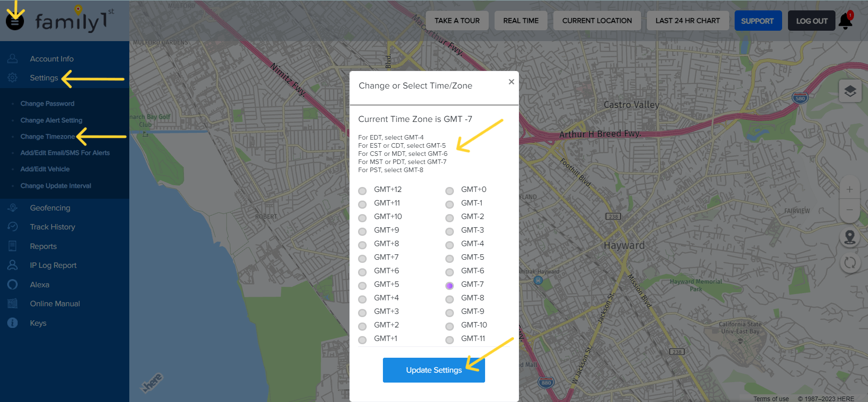Open Add/Edit Email/SMS For Alerts
Viewport: 868px width, 402px height.
click(65, 153)
